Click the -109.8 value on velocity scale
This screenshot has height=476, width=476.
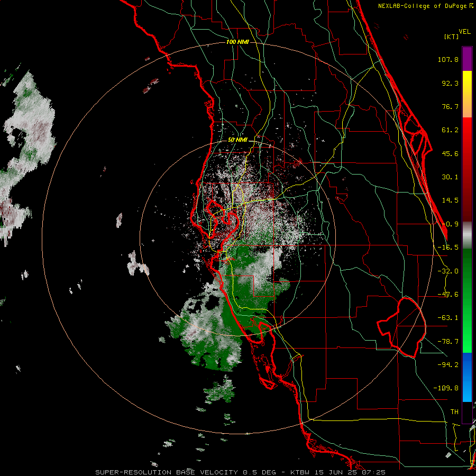(446, 388)
